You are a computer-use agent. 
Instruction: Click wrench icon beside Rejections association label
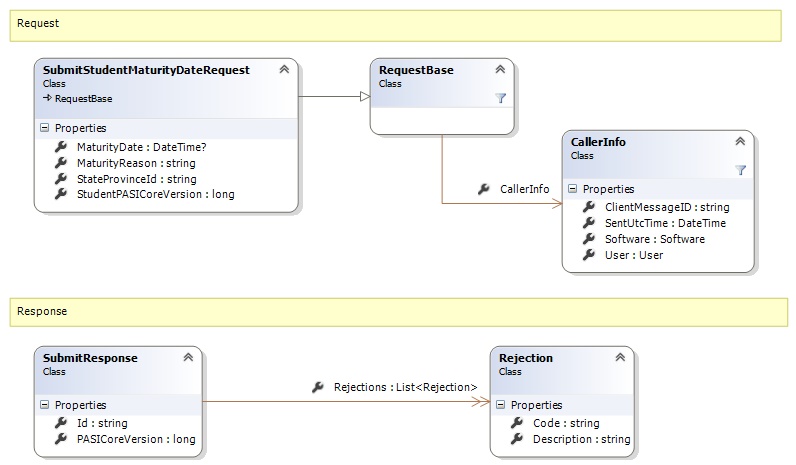pyautogui.click(x=318, y=387)
